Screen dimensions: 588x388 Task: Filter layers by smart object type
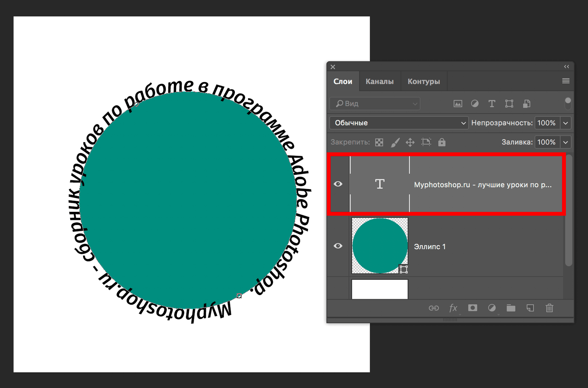coord(527,104)
